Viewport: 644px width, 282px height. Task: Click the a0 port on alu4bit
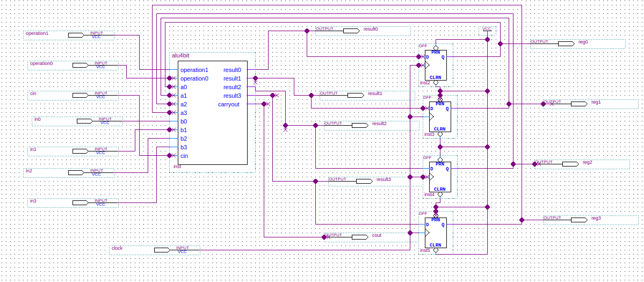click(184, 87)
